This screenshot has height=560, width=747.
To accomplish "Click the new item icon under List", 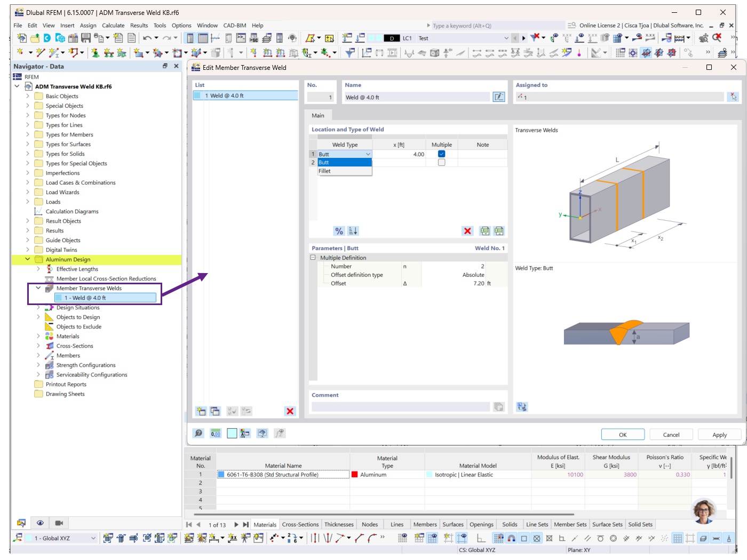I will (201, 411).
